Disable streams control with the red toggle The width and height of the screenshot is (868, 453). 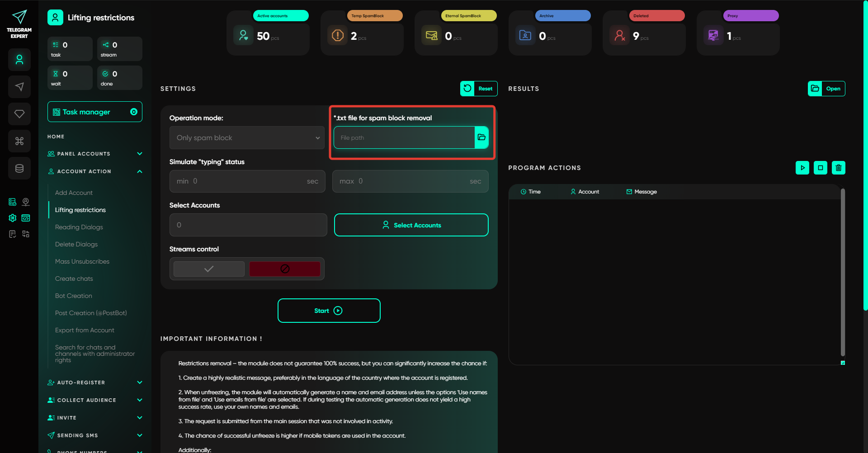click(x=285, y=269)
